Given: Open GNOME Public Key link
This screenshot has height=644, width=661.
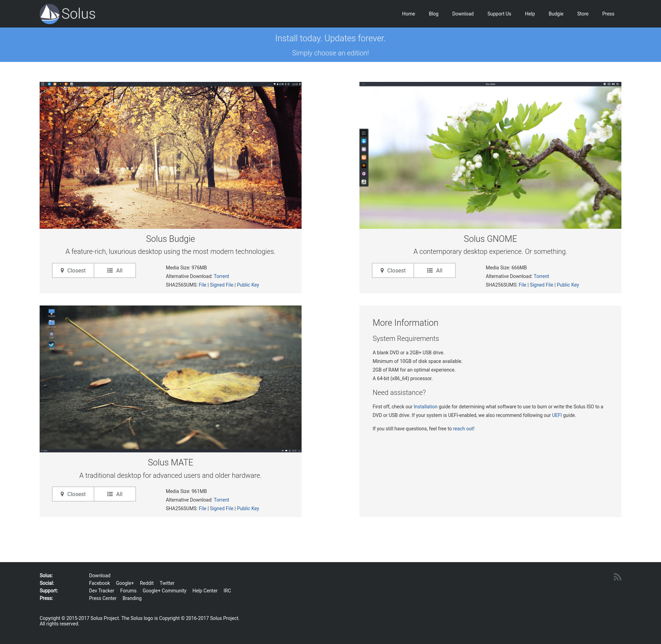Looking at the screenshot, I should point(568,285).
